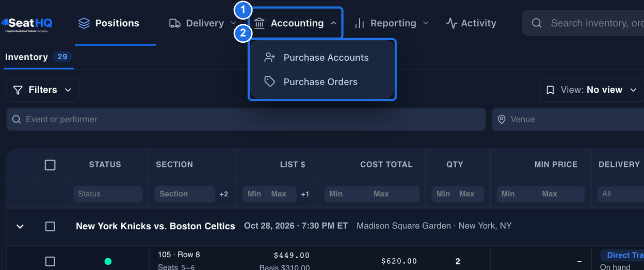This screenshot has width=644, height=270.
Task: Click the green status dot for section 105
Action: (108, 261)
